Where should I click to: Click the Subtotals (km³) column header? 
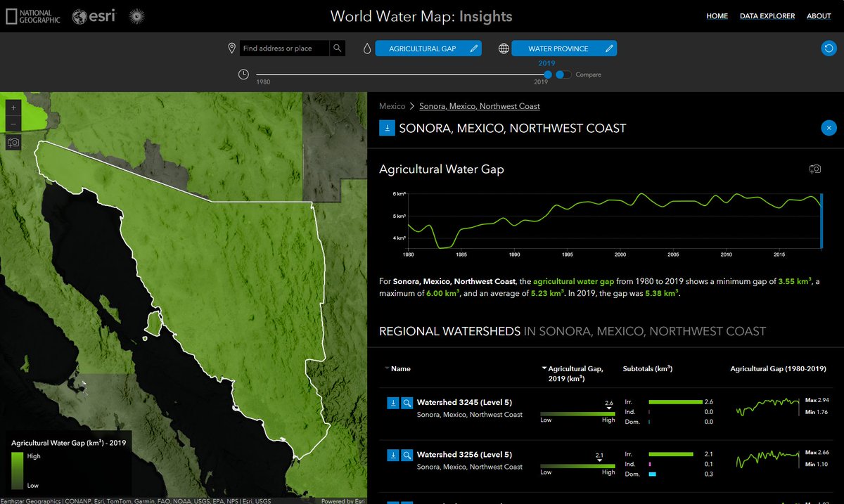tap(648, 368)
